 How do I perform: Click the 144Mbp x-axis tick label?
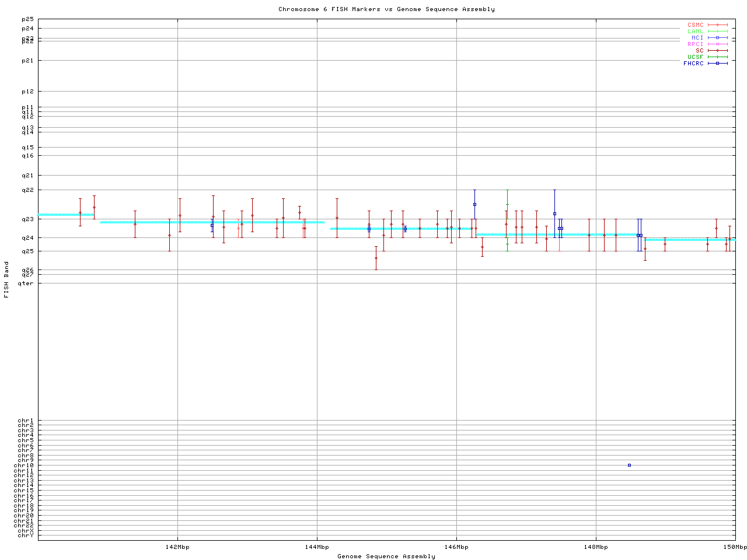click(317, 547)
